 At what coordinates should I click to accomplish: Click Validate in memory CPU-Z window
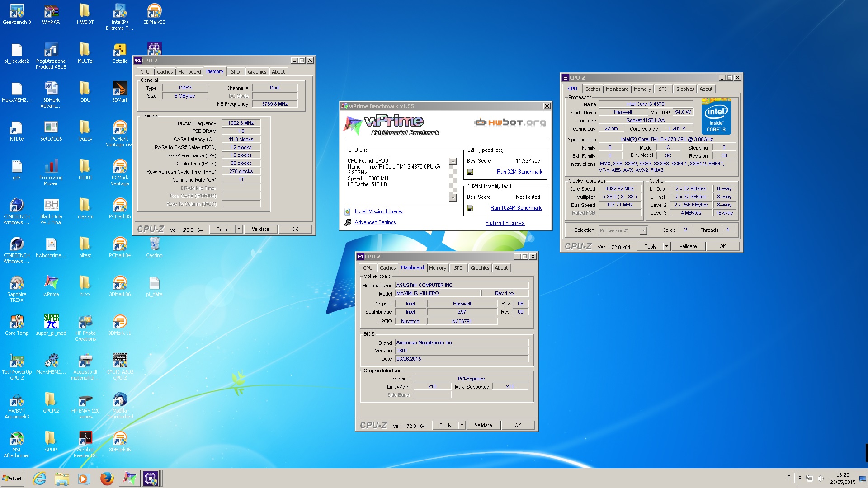[x=260, y=229]
